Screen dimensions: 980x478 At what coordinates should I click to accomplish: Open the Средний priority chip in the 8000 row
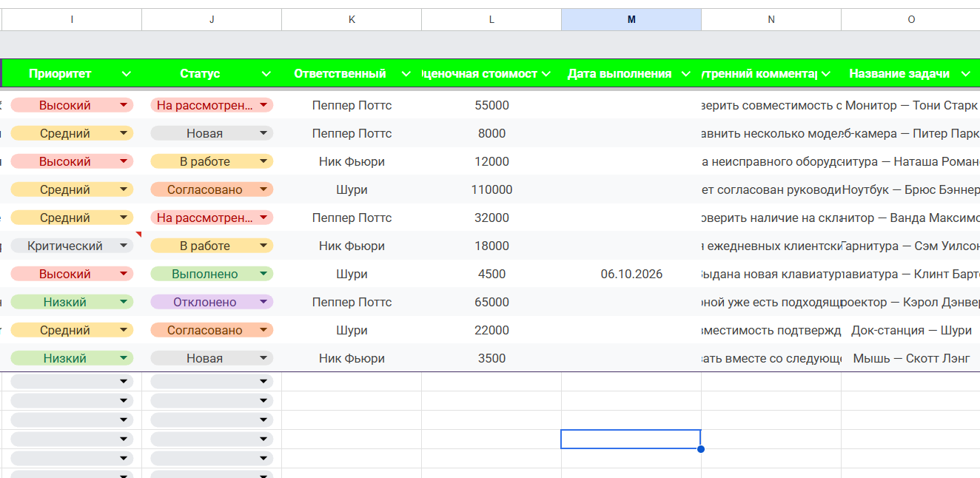(72, 134)
